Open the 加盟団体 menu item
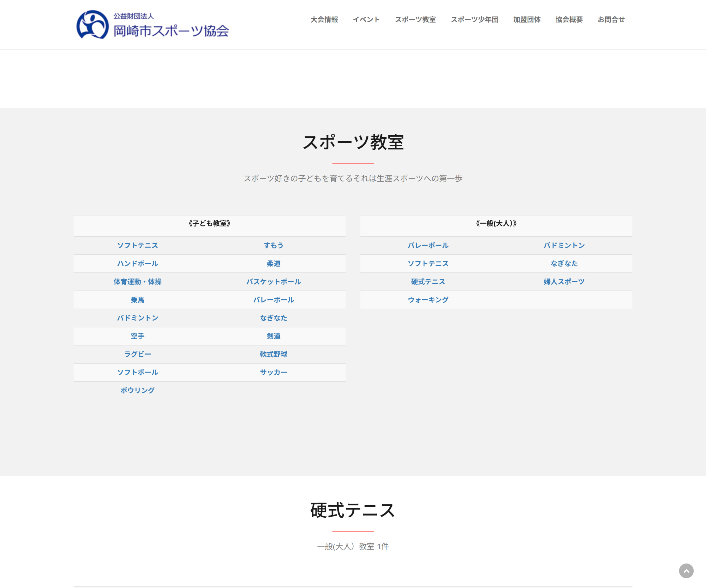The width and height of the screenshot is (706, 588). click(527, 20)
